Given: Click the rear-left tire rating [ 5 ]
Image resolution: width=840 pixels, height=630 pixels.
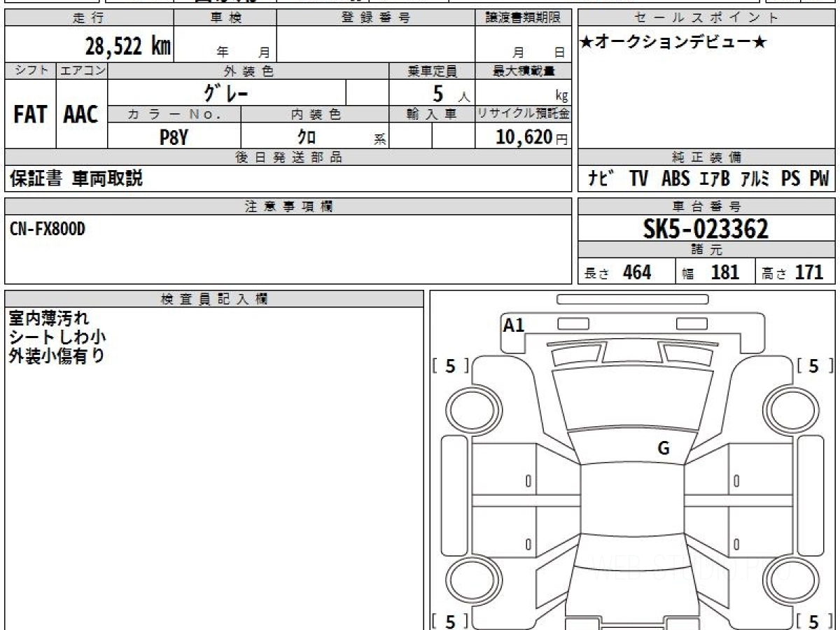Looking at the screenshot, I should 450,620.
